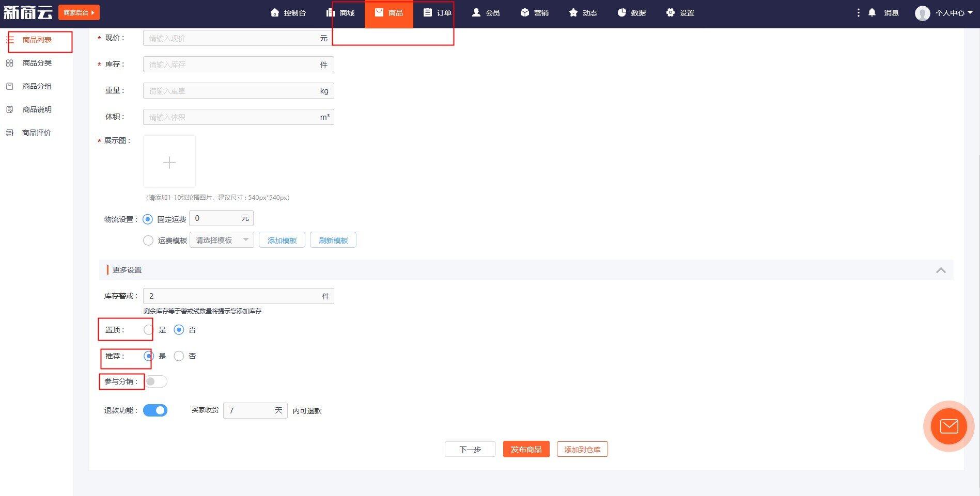This screenshot has height=496, width=980.
Task: Select 是 radio button for 置顶
Action: pyautogui.click(x=148, y=330)
